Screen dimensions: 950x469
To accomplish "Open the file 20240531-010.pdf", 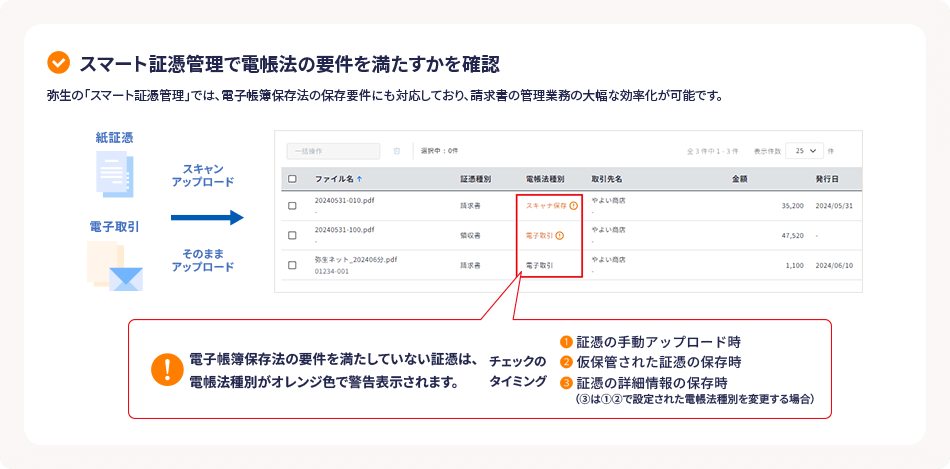I will click(345, 201).
